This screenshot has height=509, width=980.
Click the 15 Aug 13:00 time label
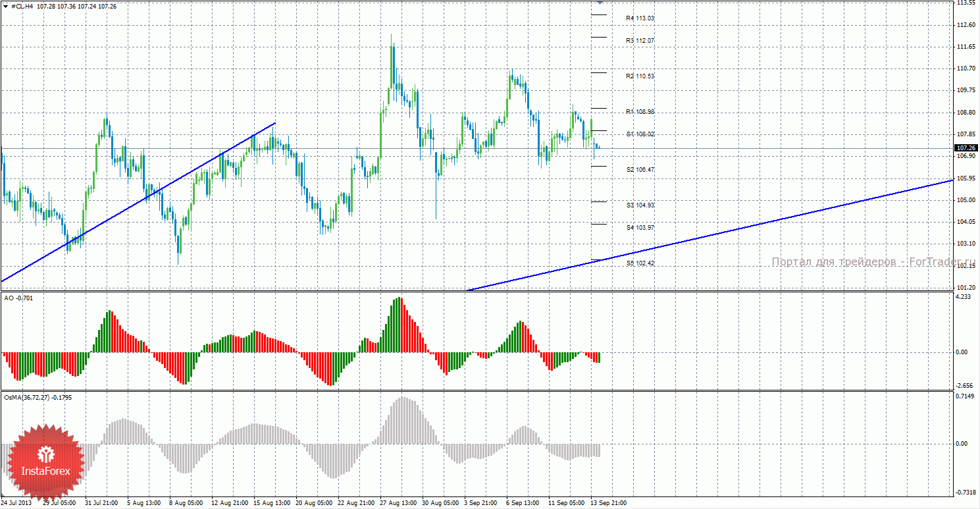(x=271, y=504)
